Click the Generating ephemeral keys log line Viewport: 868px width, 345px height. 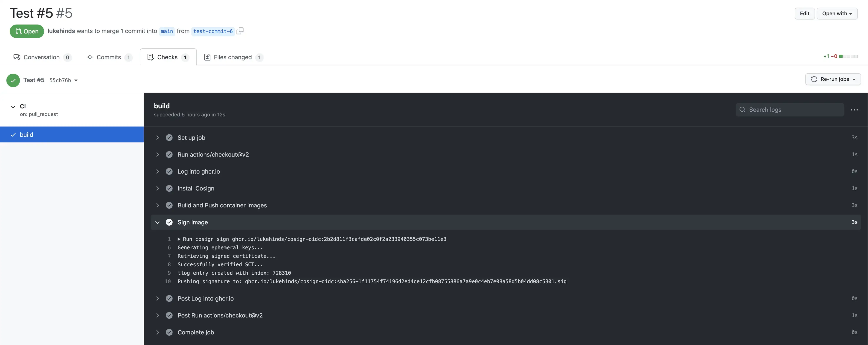pyautogui.click(x=220, y=248)
